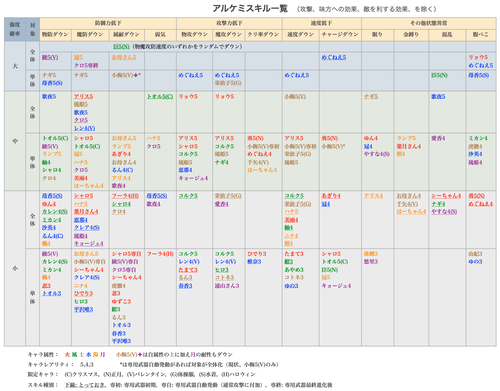The image size is (500, 391).
Task: Click たまて3 in the 速度ダウン column
Action: 294,254
